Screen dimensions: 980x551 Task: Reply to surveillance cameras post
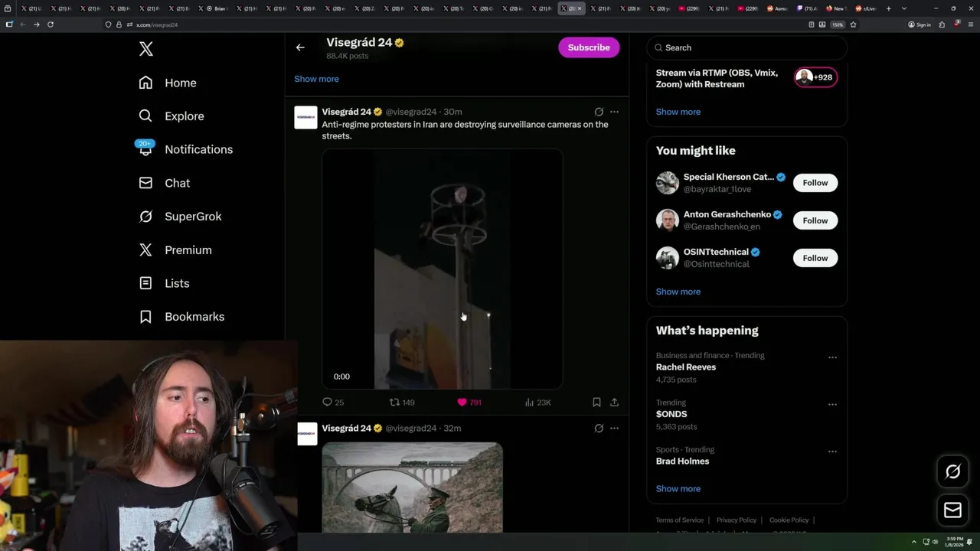pos(333,403)
